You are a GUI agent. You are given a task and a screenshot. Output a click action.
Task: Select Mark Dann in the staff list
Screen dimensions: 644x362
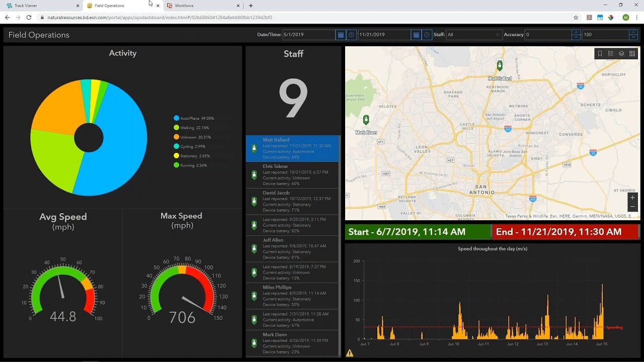(x=293, y=343)
